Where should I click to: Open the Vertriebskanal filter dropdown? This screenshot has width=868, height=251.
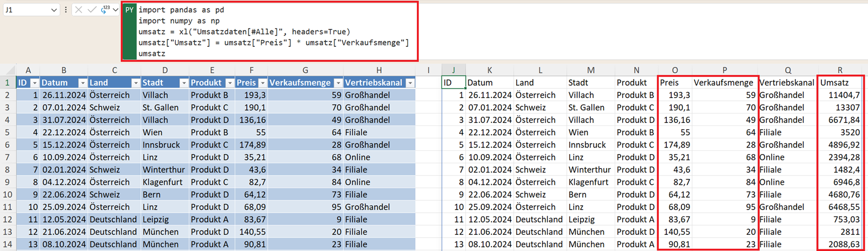coord(410,83)
